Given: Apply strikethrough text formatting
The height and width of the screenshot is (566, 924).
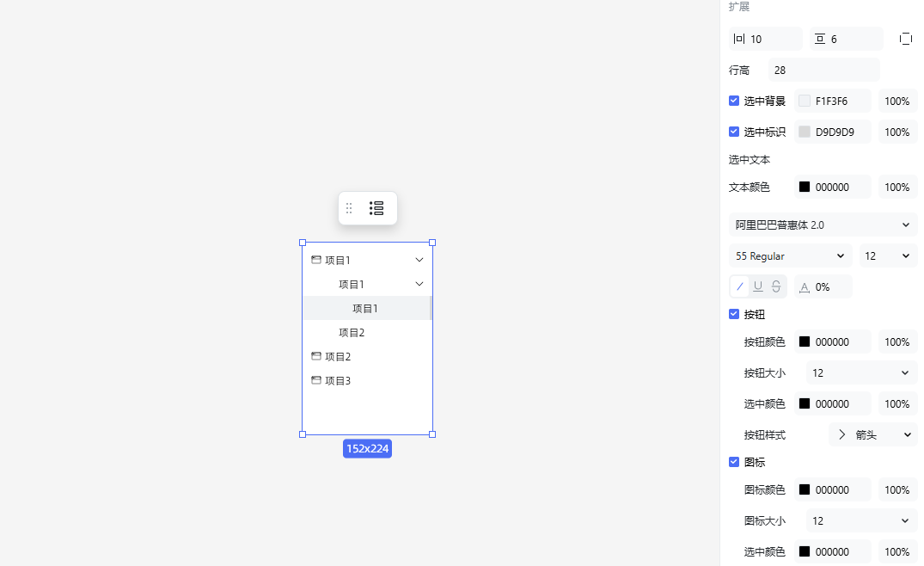Looking at the screenshot, I should click(774, 286).
